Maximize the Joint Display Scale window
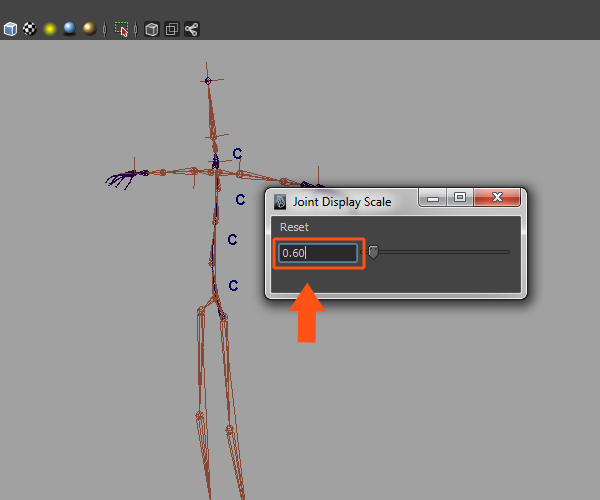The width and height of the screenshot is (600, 500). [460, 197]
